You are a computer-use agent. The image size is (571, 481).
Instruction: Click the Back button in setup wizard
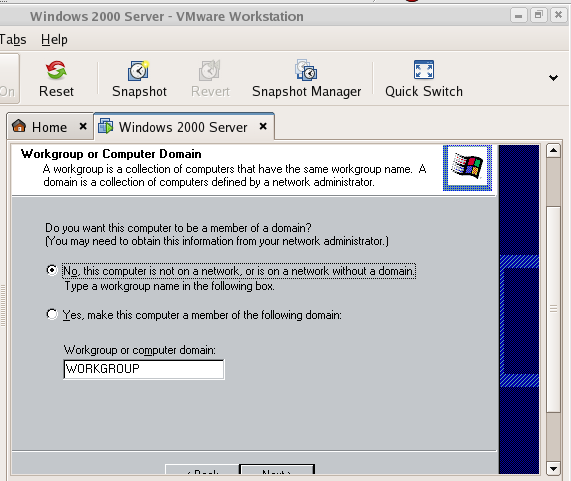(x=202, y=469)
